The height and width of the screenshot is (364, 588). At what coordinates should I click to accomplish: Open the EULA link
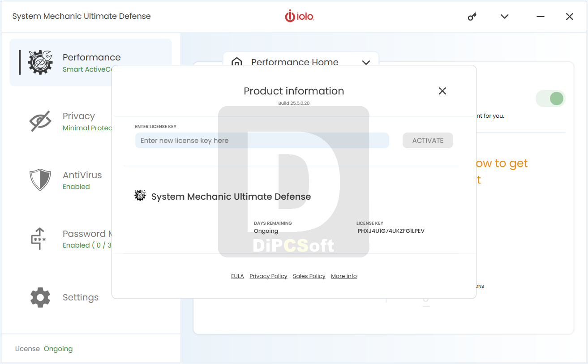pyautogui.click(x=237, y=276)
